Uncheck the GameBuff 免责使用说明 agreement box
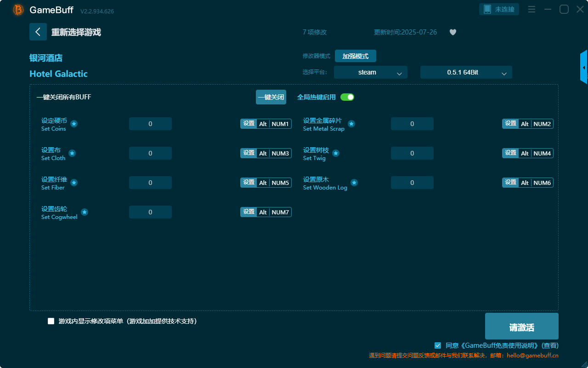Screen dimensions: 588x368 (437, 345)
